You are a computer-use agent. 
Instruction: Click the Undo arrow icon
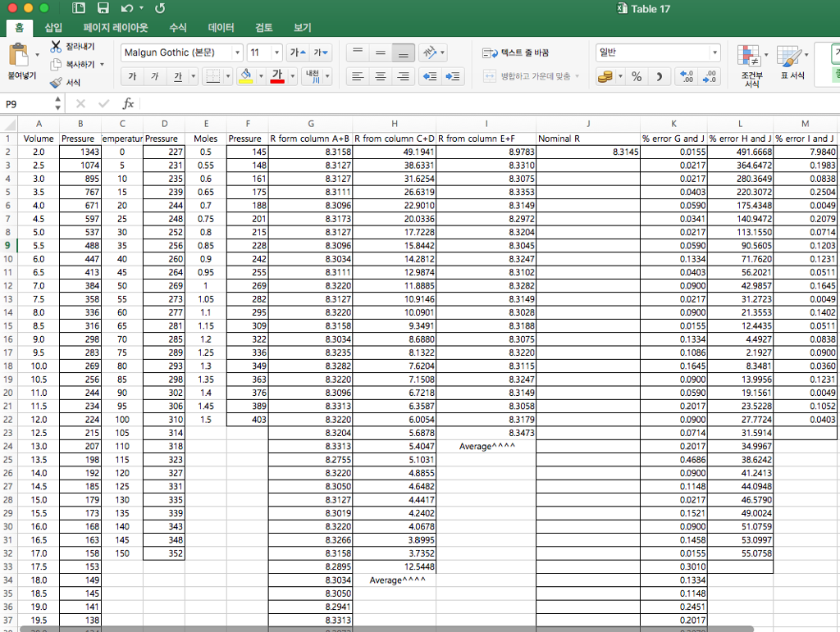tap(127, 8)
